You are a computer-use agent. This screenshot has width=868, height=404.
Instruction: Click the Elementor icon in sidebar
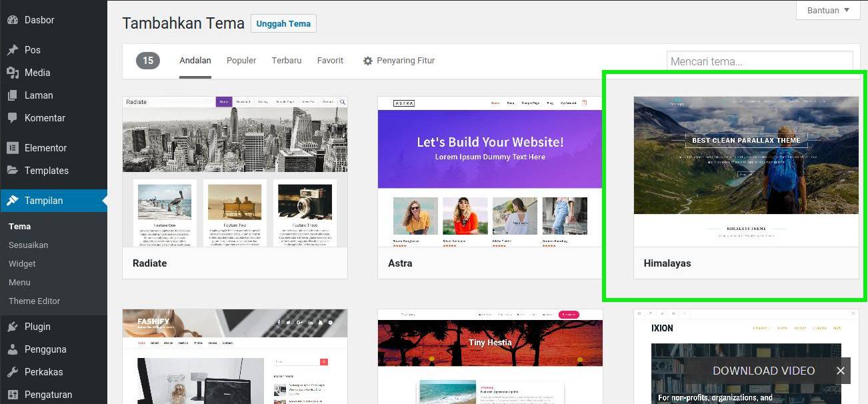(x=13, y=148)
